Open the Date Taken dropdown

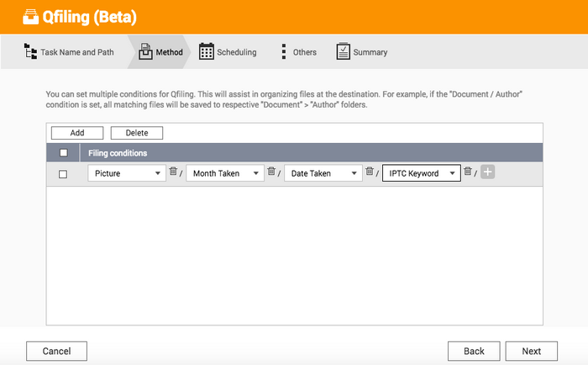(x=323, y=173)
